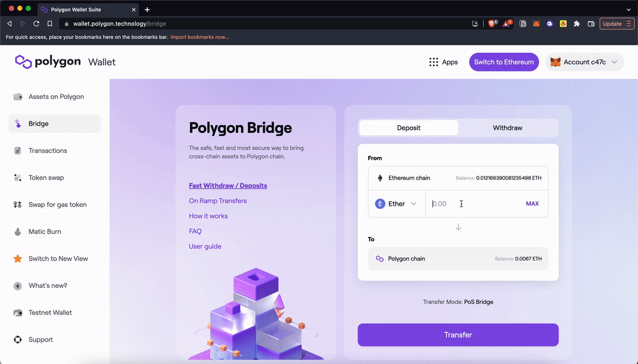Click the down arrow between From and To
Screen dimensions: 638x364
click(x=458, y=227)
